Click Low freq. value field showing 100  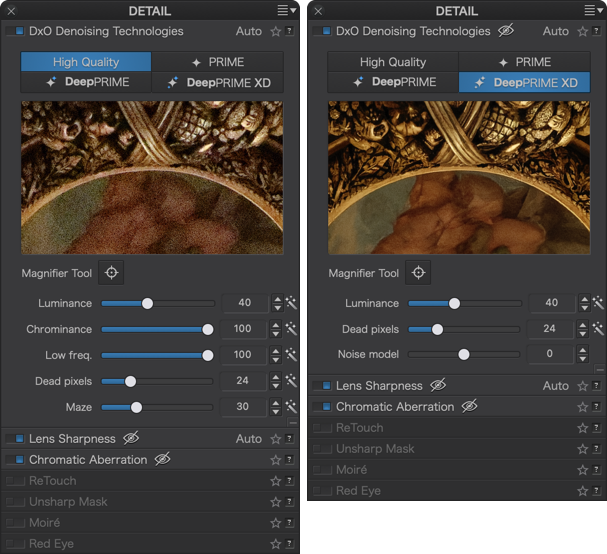pyautogui.click(x=243, y=355)
